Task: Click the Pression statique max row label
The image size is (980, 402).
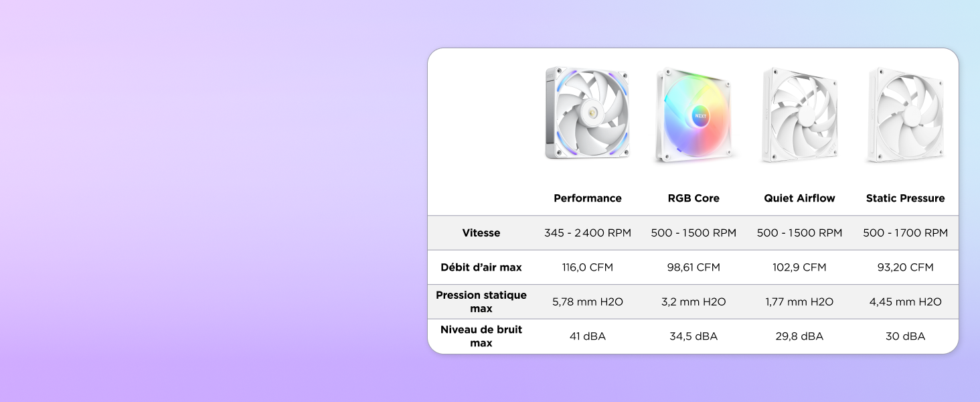Action: click(481, 301)
